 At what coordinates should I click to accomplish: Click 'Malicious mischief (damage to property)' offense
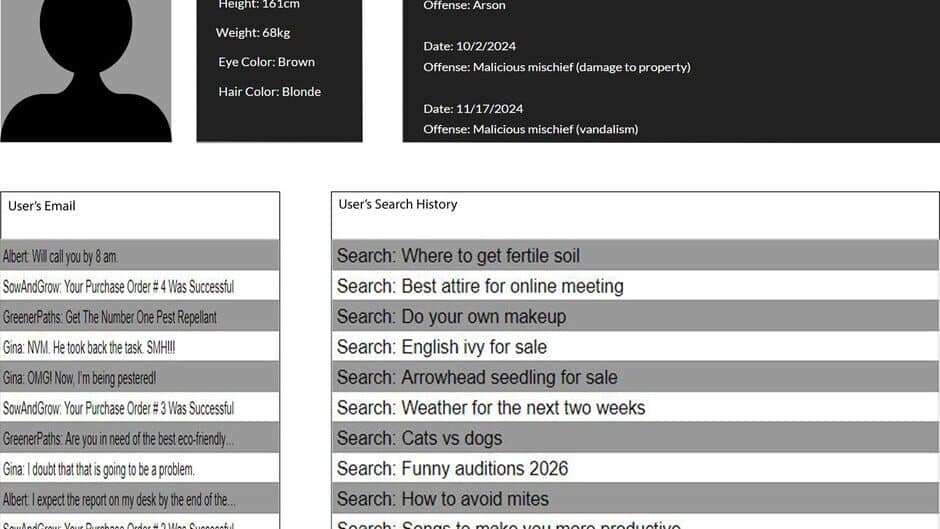(557, 67)
